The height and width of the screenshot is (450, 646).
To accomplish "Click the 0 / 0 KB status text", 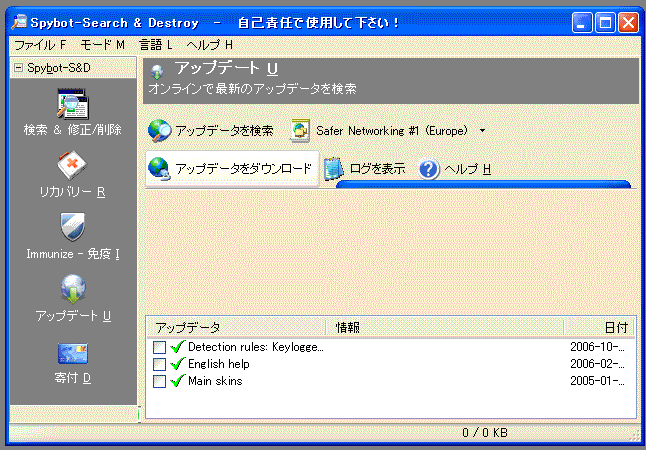I will [485, 432].
